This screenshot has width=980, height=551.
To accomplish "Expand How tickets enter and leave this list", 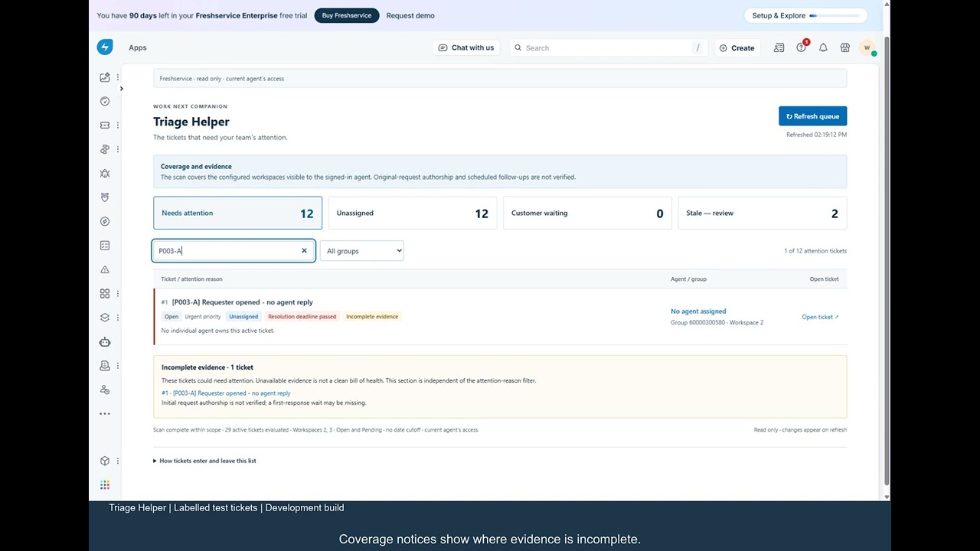I will (x=204, y=461).
